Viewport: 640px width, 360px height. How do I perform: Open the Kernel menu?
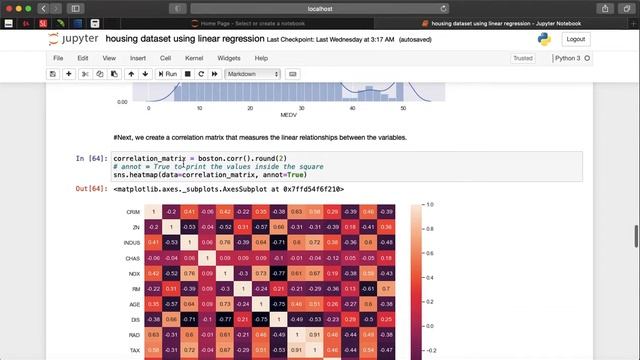pos(194,58)
